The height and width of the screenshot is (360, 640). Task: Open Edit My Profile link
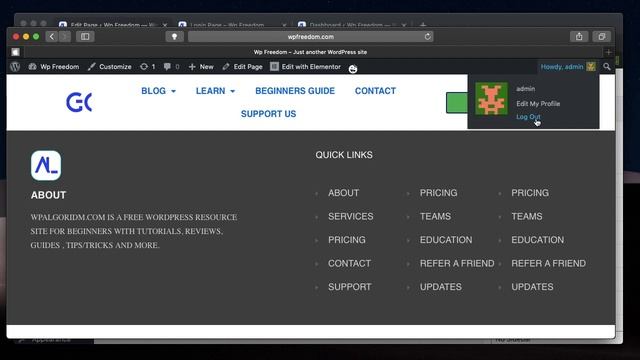coord(538,104)
